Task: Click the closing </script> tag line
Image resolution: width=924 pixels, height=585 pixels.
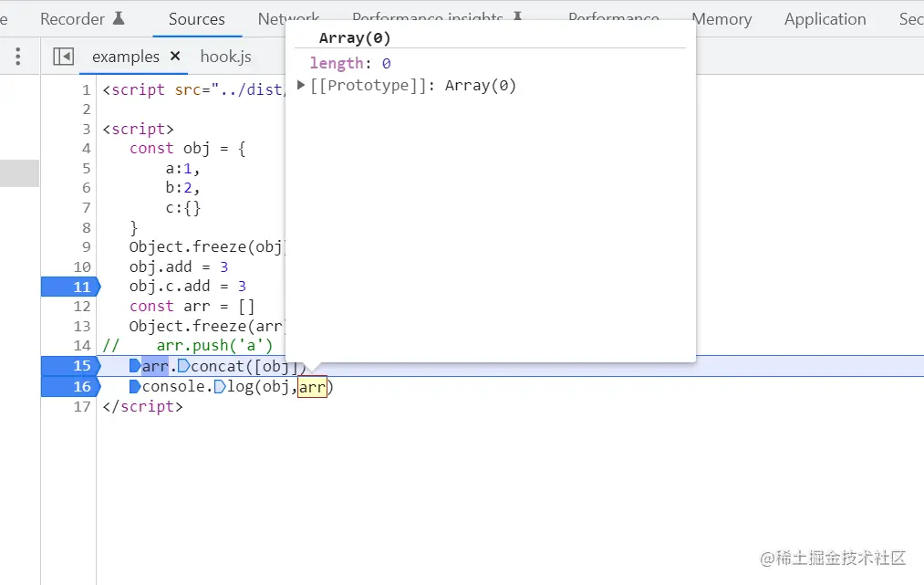Action: tap(142, 406)
